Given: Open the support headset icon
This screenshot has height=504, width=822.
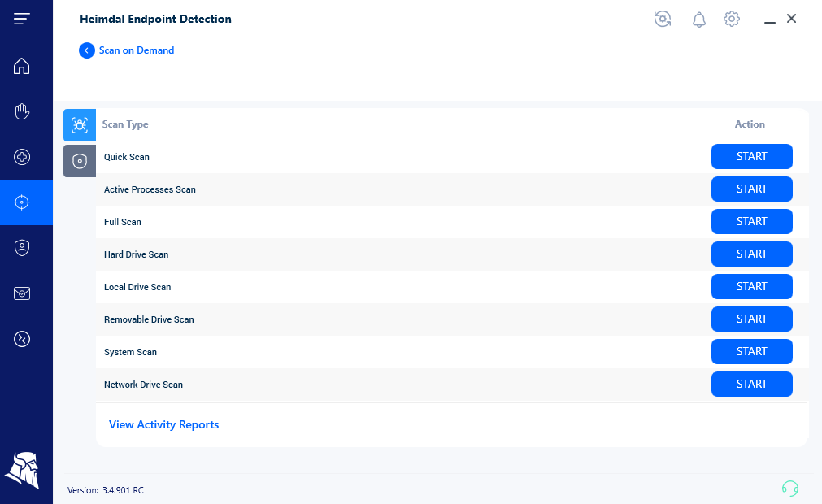Looking at the screenshot, I should 790,489.
